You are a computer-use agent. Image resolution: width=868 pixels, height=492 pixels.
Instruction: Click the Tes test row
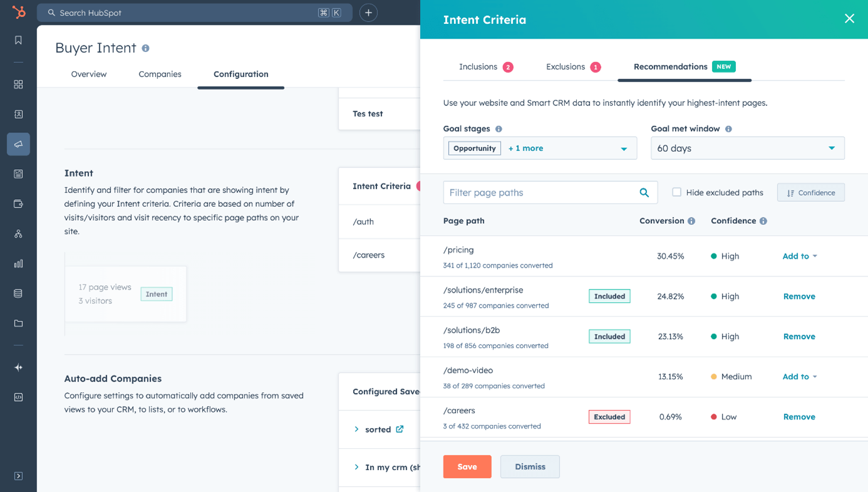click(380, 114)
